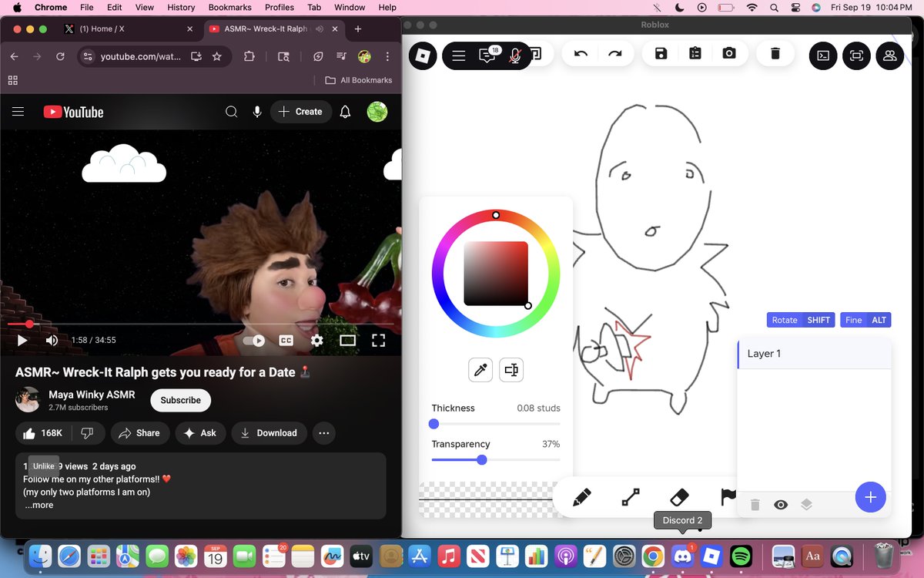Click the Roblox screen capture frame icon
This screenshot has height=578, width=924.
(856, 55)
